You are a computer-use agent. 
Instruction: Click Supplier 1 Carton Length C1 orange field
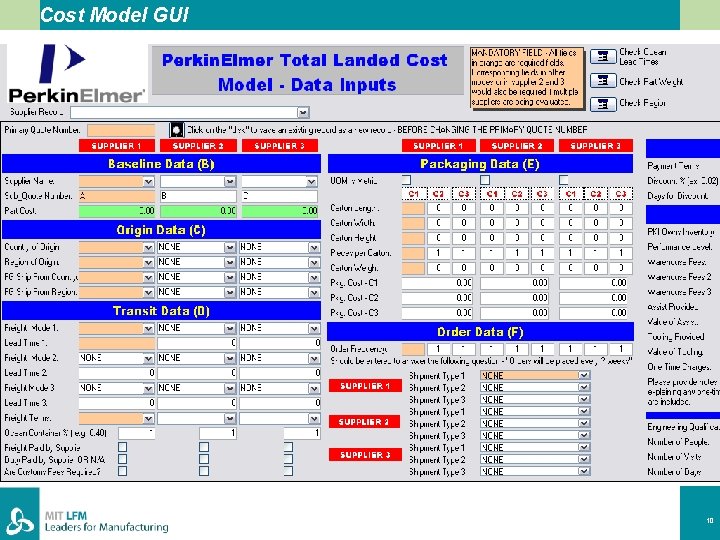pyautogui.click(x=413, y=208)
